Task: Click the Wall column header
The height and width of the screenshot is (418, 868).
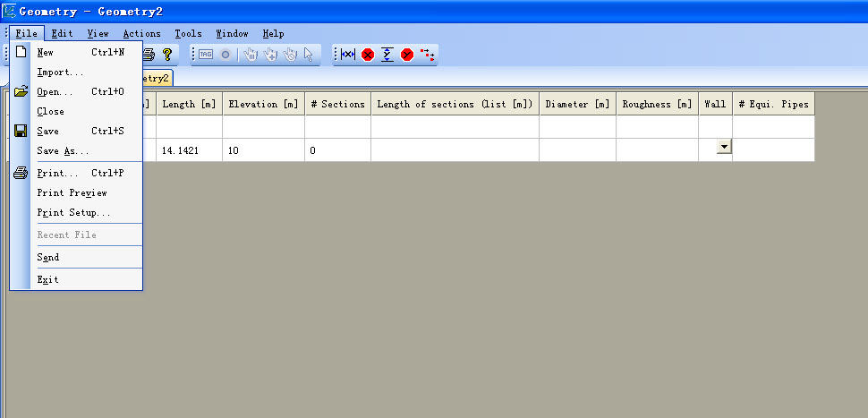Action: click(715, 104)
